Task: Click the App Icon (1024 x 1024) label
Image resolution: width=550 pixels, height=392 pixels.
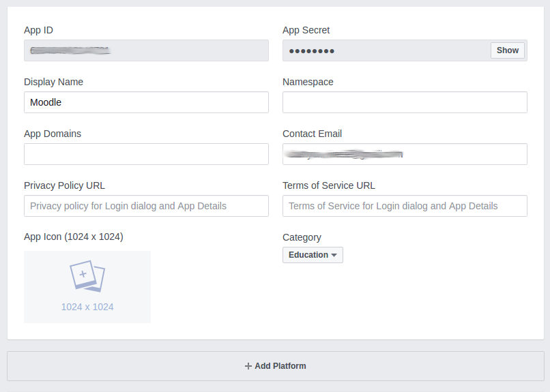Action: pos(73,237)
